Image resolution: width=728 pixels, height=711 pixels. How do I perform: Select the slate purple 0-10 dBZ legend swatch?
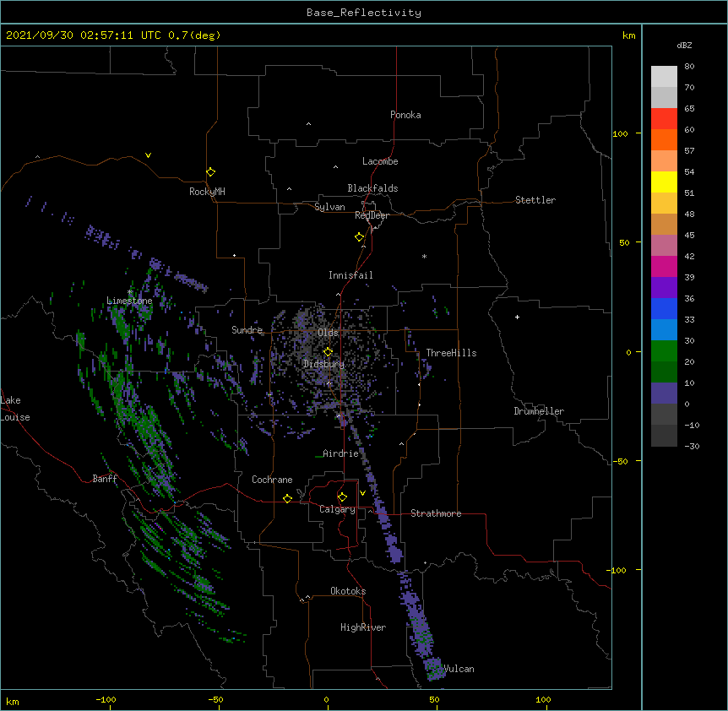664,393
